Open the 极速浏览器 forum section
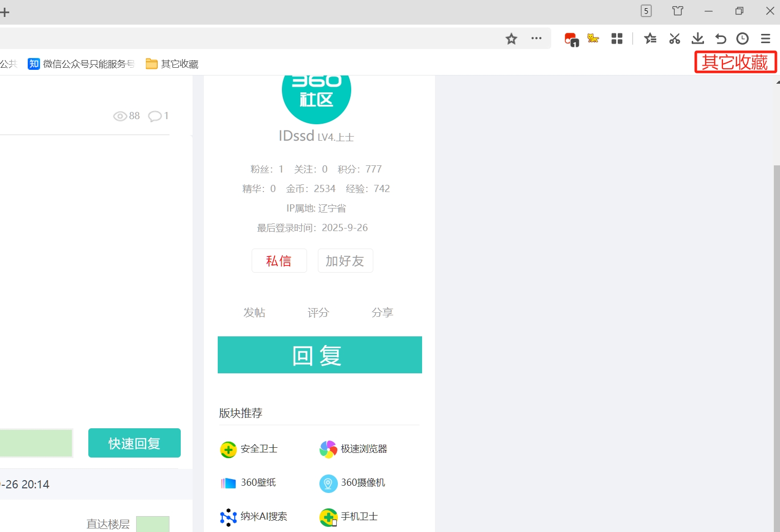The width and height of the screenshot is (780, 532). [x=364, y=449]
